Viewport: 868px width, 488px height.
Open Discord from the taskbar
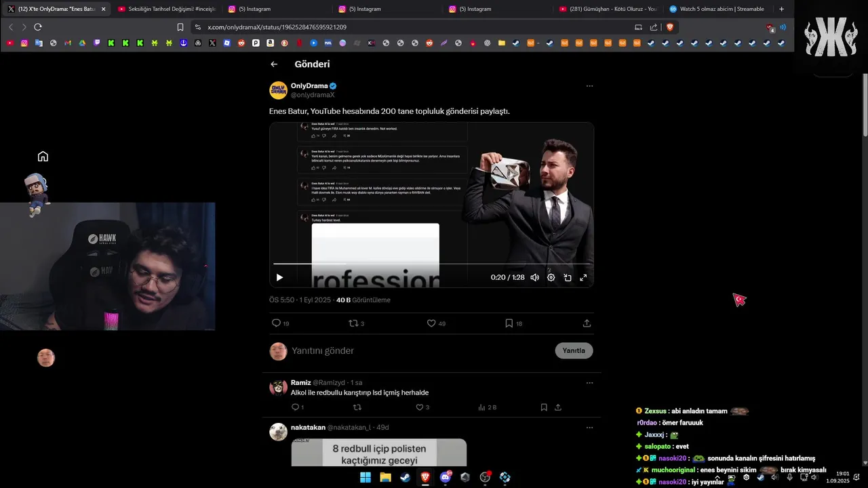pyautogui.click(x=446, y=477)
